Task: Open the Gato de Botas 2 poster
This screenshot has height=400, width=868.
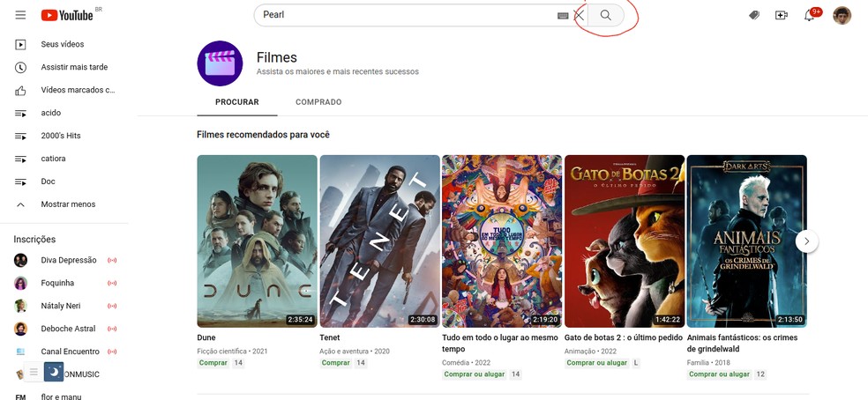Action: click(625, 241)
